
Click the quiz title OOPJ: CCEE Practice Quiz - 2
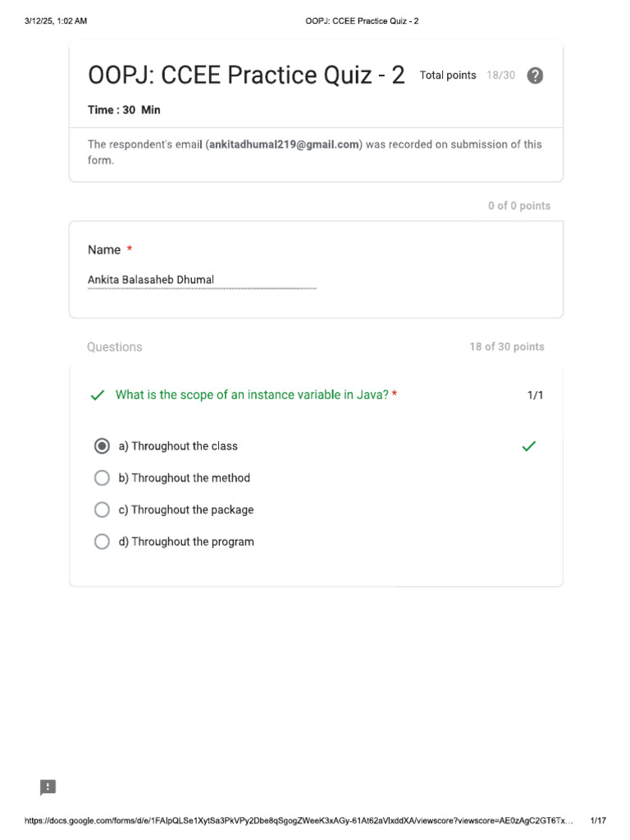(x=246, y=75)
